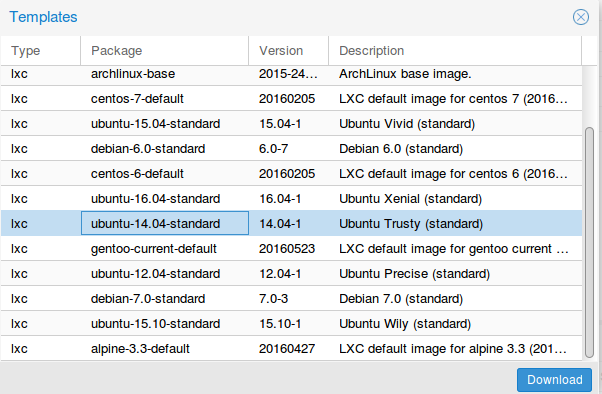This screenshot has width=602, height=394.
Task: Click version 16.04-1 cell
Action: (x=280, y=199)
